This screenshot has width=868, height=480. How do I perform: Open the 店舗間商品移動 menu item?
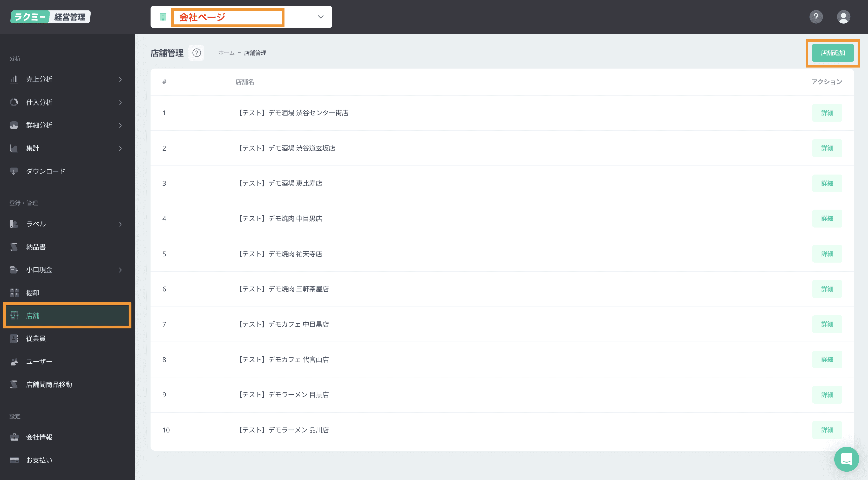click(49, 385)
